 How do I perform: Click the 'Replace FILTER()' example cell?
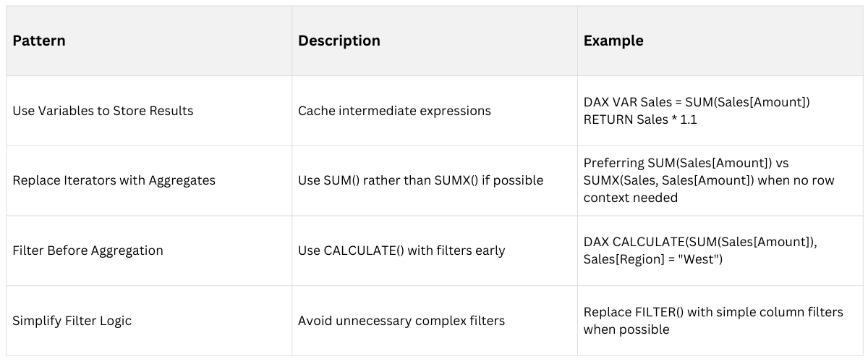(x=712, y=312)
